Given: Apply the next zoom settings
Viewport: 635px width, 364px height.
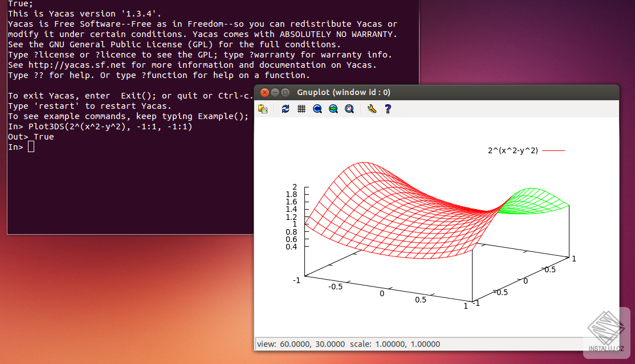Looking at the screenshot, I should point(333,109).
